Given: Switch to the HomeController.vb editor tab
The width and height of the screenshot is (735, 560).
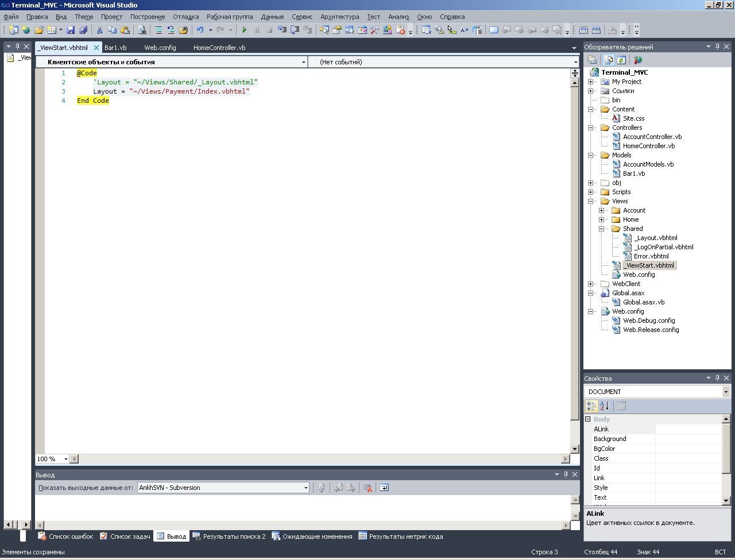Looking at the screenshot, I should (219, 48).
